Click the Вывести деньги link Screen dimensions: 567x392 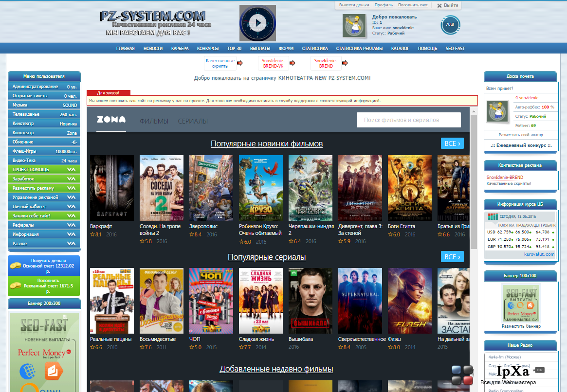(354, 5)
